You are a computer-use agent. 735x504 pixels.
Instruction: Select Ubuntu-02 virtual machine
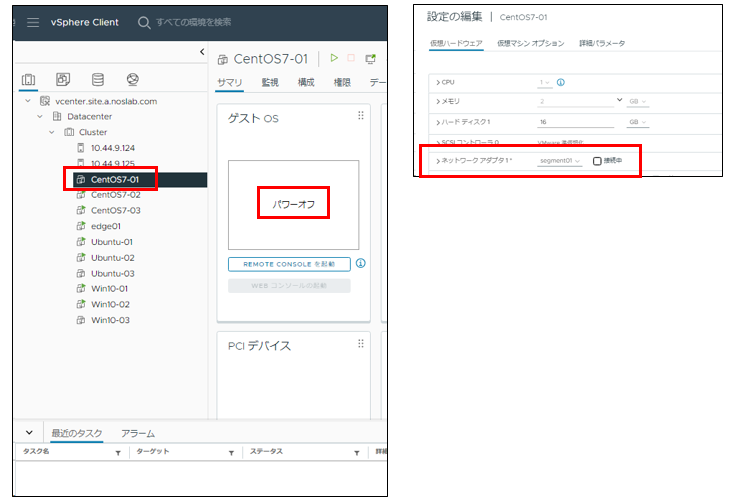pyautogui.click(x=113, y=258)
